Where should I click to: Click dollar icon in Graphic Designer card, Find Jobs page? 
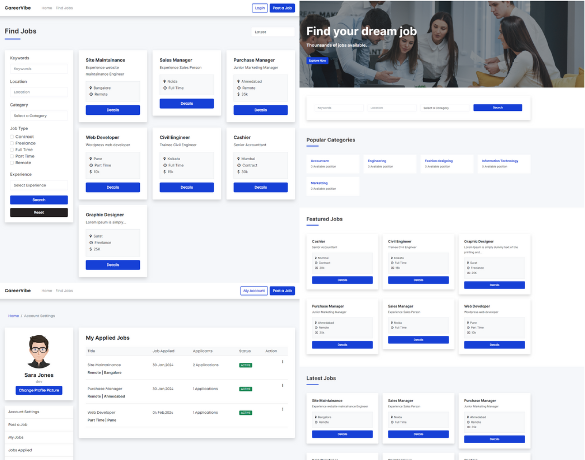pyautogui.click(x=91, y=249)
